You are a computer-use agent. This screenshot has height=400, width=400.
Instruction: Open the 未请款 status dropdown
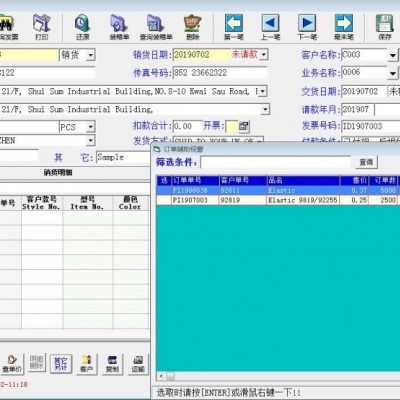click(264, 54)
